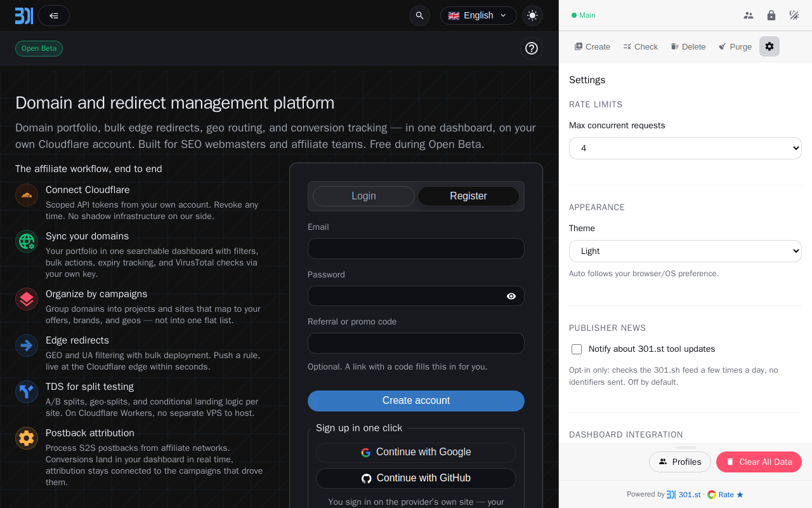Show password using the eye icon
The height and width of the screenshot is (508, 812).
pyautogui.click(x=511, y=296)
